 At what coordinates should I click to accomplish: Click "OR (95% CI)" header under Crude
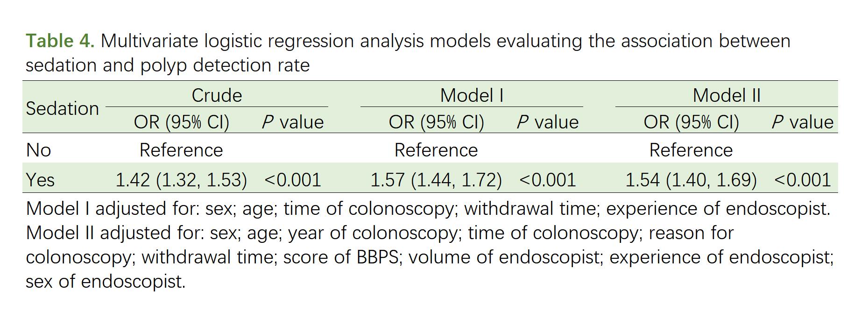(181, 122)
